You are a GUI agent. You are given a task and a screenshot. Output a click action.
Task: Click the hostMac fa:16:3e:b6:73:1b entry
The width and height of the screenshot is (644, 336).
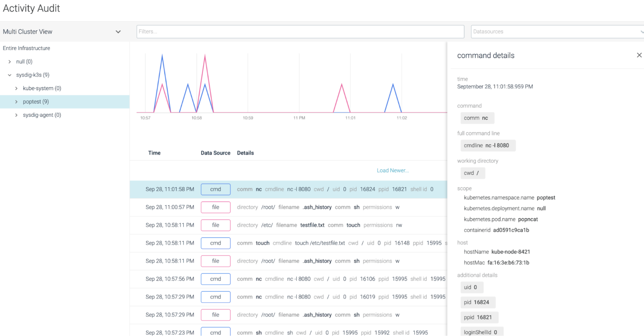496,263
